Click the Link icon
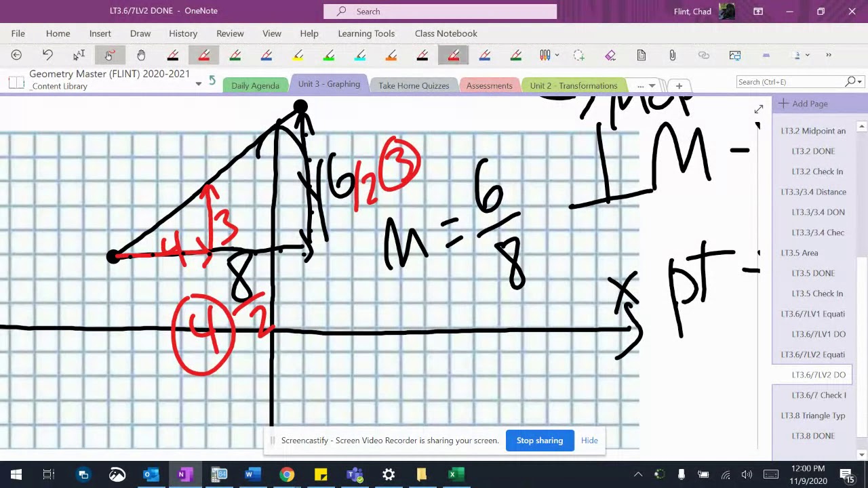The height and width of the screenshot is (488, 868). (704, 55)
